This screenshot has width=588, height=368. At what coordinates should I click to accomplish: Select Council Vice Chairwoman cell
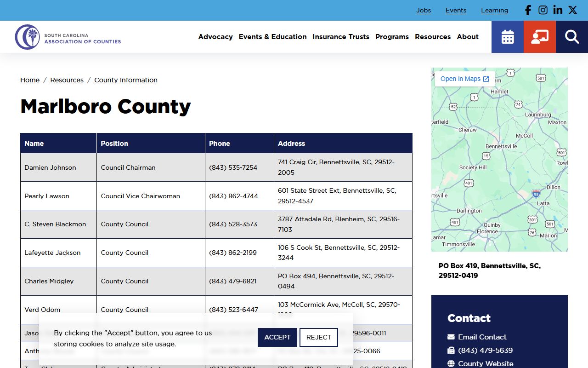pos(151,196)
